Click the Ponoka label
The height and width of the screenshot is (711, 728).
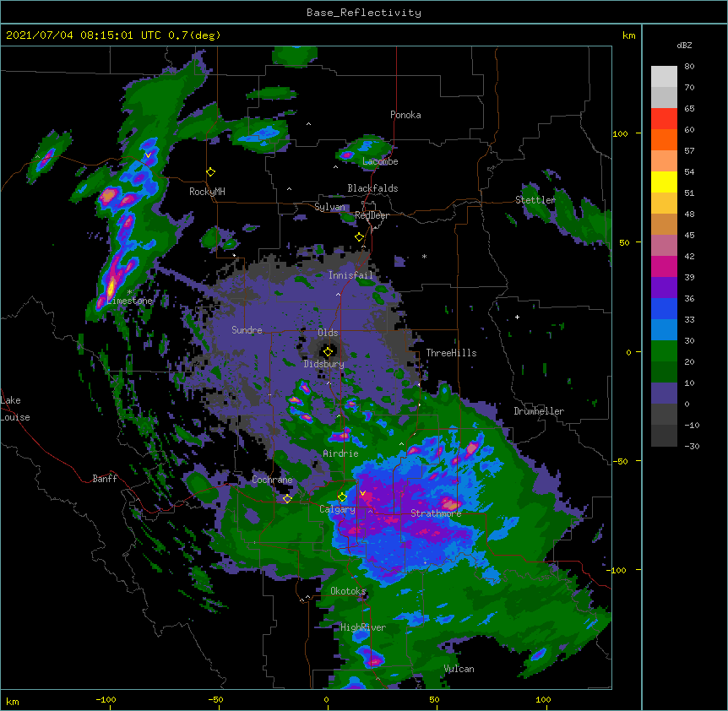point(405,115)
